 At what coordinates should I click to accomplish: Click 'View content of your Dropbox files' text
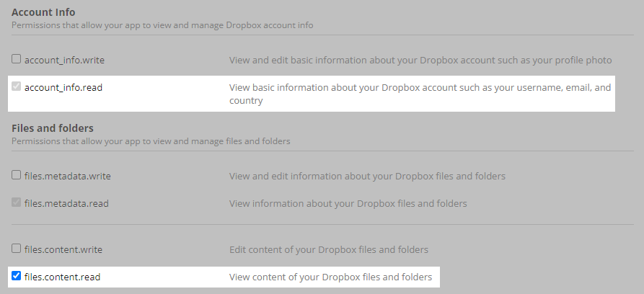coord(330,277)
